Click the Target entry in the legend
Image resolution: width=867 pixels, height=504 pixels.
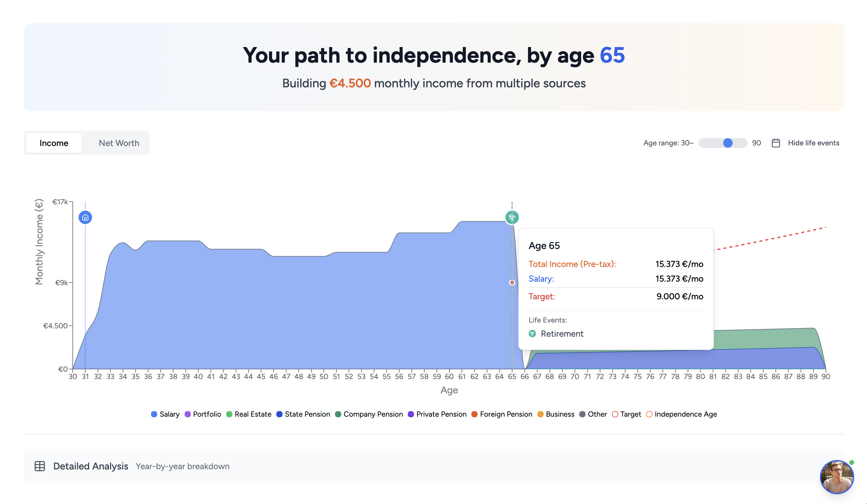(626, 414)
